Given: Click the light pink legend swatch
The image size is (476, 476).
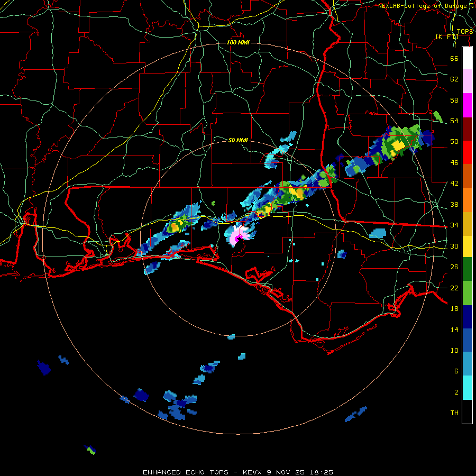Looking at the screenshot, I should pos(467,81).
